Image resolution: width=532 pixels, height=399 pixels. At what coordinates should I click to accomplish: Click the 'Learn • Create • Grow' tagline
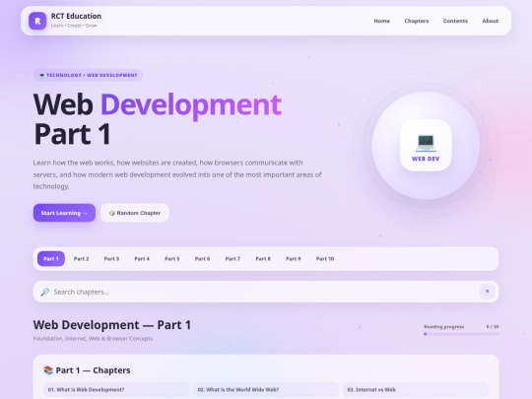[74, 26]
